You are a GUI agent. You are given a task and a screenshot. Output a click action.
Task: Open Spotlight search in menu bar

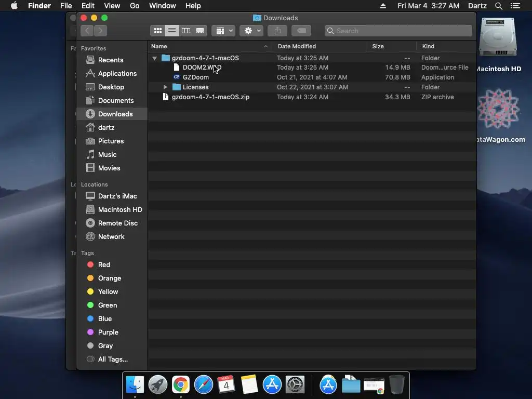point(498,6)
